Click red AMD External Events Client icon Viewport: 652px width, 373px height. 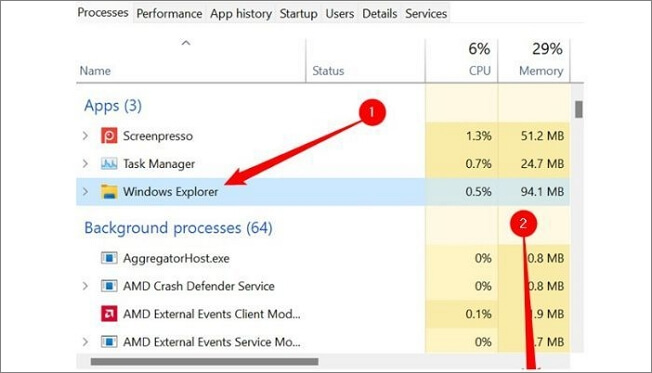click(x=109, y=314)
